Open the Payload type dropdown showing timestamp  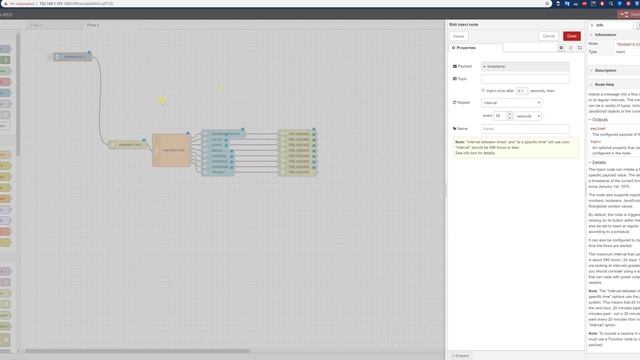(525, 66)
